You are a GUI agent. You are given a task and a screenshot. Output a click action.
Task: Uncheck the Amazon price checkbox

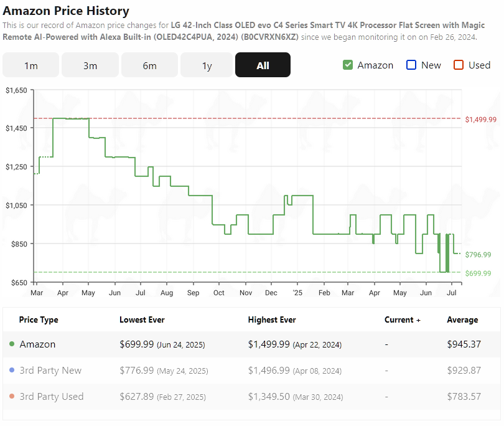point(348,65)
